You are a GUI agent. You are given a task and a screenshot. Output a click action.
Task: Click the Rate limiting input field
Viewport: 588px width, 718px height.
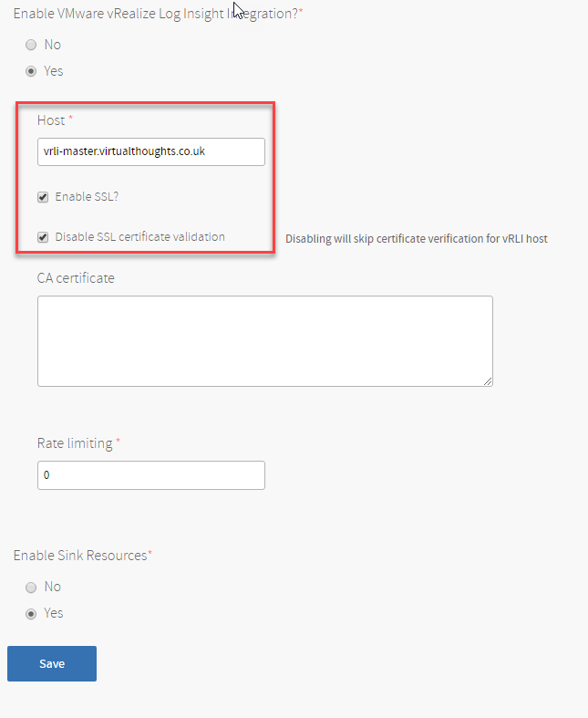(151, 475)
